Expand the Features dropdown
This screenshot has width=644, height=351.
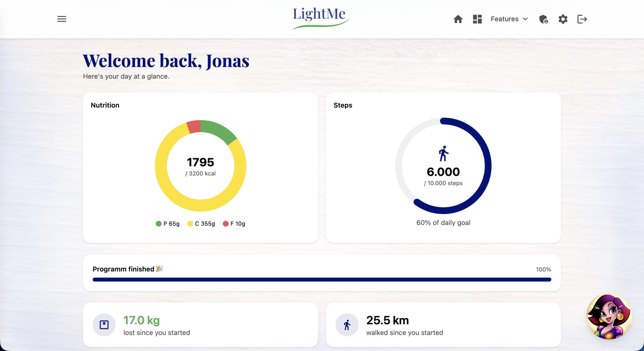click(509, 19)
